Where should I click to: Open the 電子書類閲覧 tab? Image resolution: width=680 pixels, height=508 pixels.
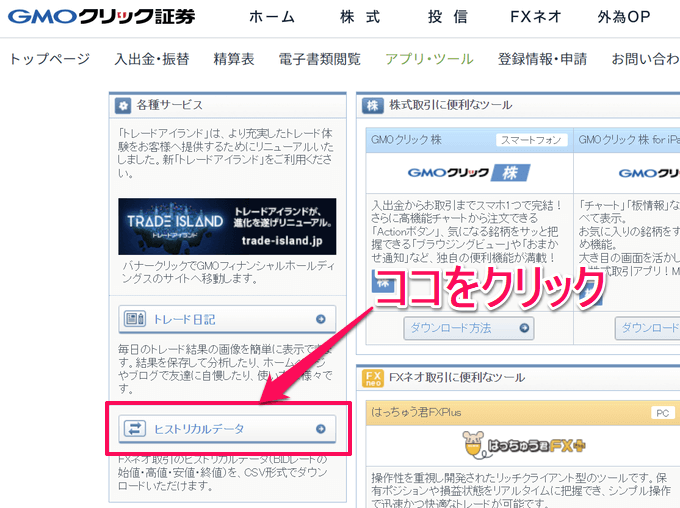[320, 59]
